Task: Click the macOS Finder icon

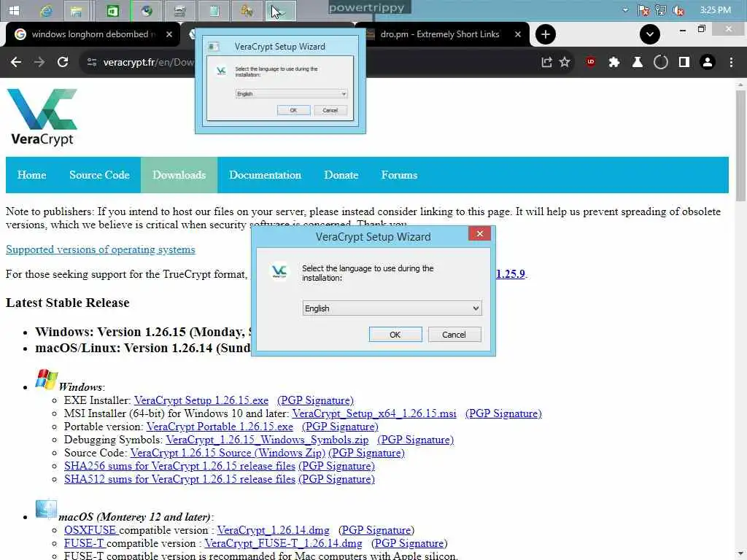Action: (46, 509)
